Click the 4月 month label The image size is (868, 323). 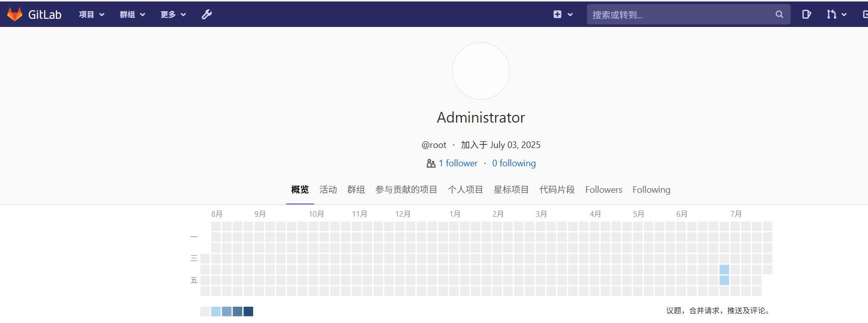(x=596, y=214)
